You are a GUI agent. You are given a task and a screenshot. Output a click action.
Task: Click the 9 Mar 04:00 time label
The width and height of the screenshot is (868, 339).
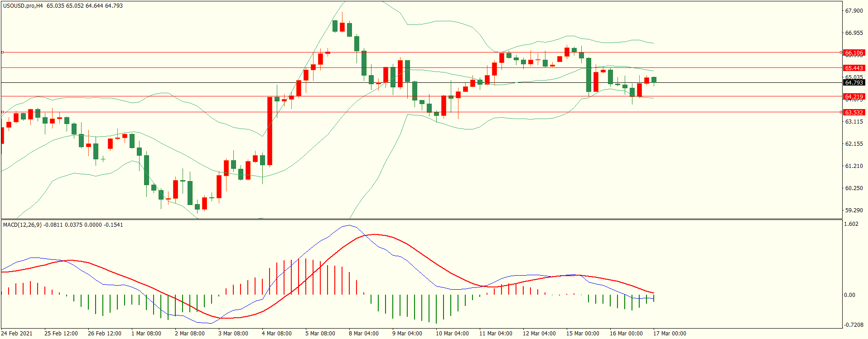pos(407,334)
